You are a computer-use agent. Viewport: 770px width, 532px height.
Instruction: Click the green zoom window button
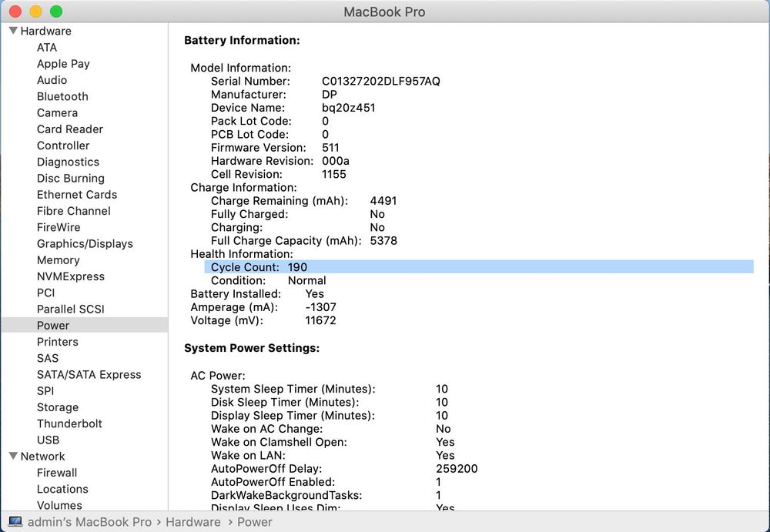coord(56,11)
